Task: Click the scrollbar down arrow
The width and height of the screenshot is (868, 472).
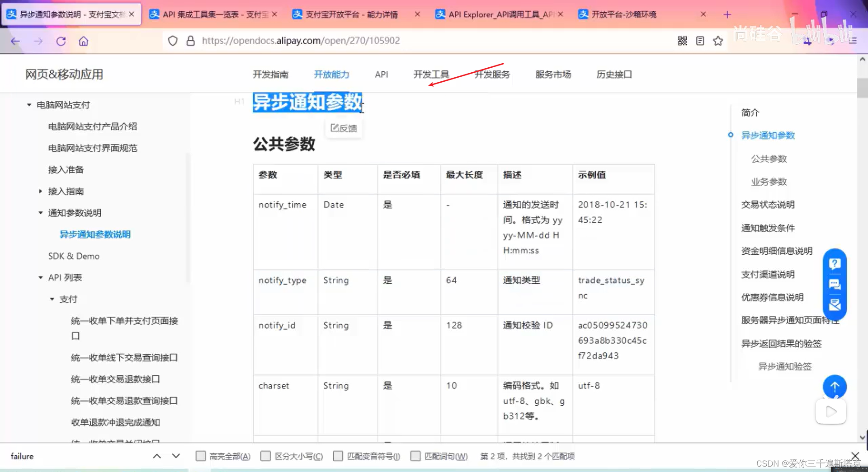Action: click(x=862, y=437)
